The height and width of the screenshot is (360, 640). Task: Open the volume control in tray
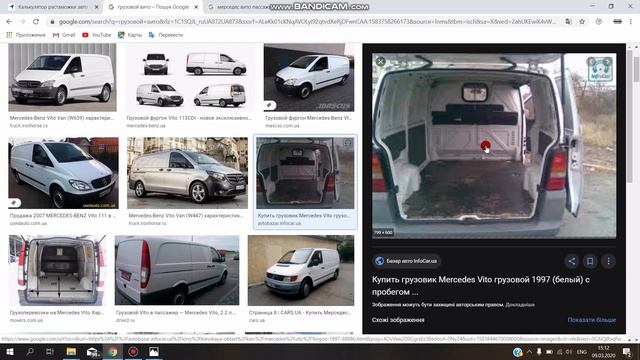pyautogui.click(x=569, y=352)
